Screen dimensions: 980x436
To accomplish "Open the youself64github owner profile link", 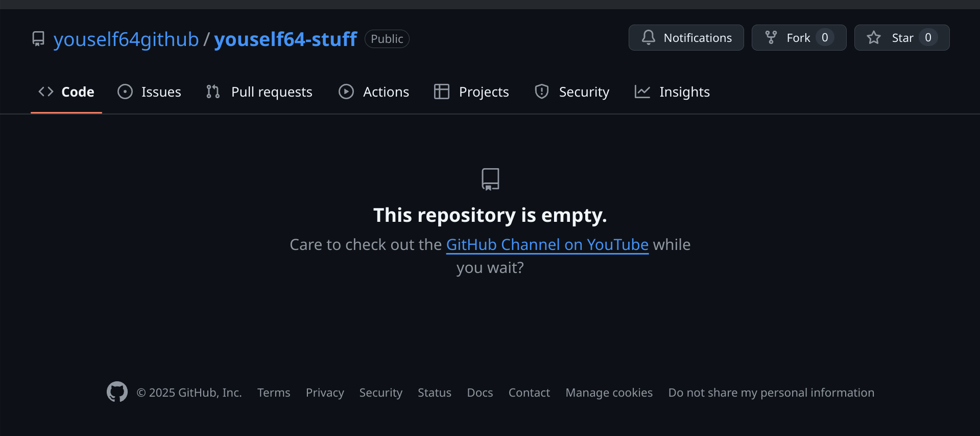I will (x=126, y=39).
